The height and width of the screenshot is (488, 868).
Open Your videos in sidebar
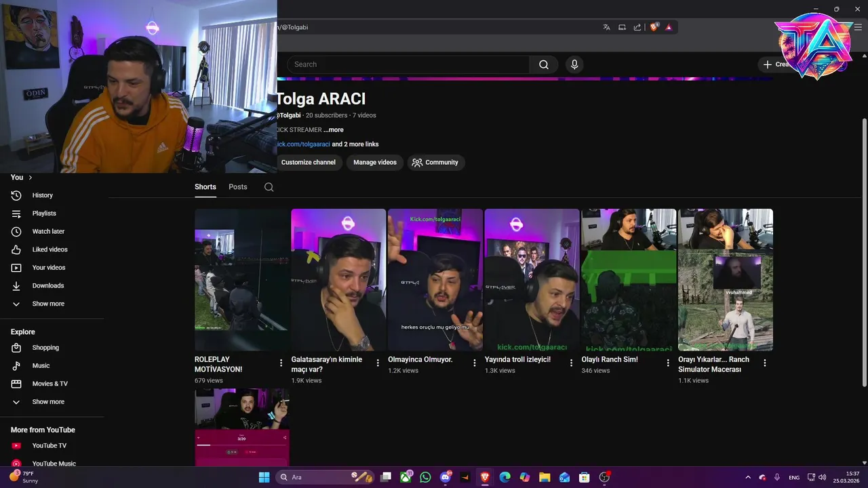[49, 268]
